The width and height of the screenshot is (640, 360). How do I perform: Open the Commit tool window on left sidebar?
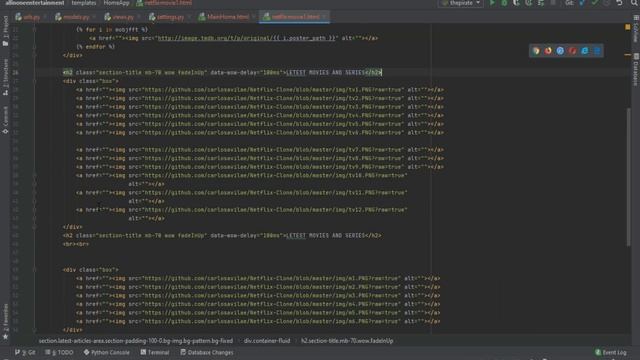coord(5,120)
